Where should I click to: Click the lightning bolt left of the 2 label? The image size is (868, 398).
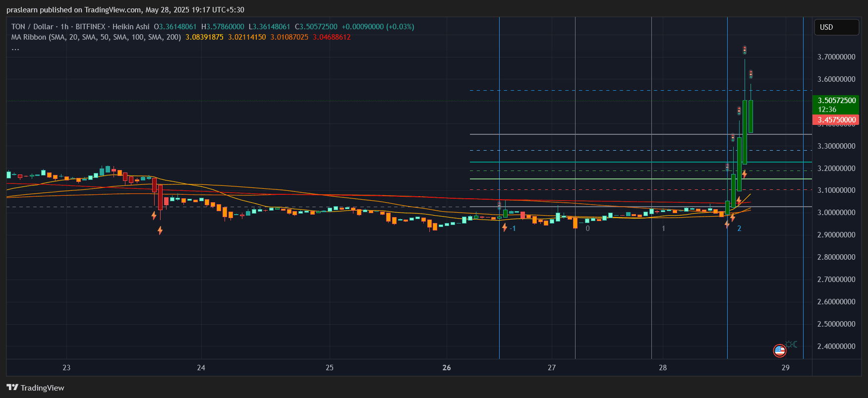tap(727, 225)
